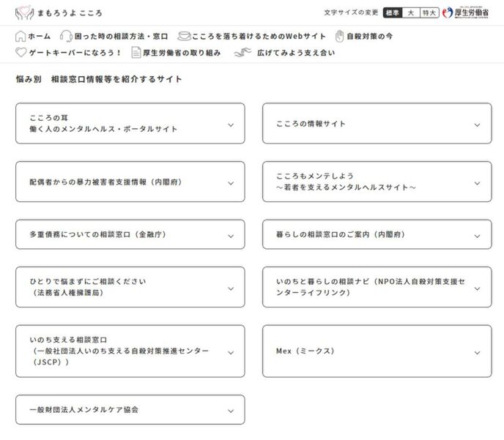Click the heart icon for ゲートキーパーになろう

click(21, 53)
